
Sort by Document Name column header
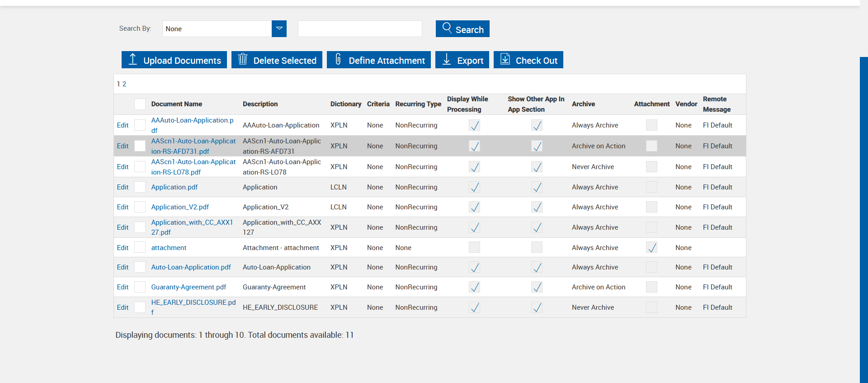coord(176,104)
